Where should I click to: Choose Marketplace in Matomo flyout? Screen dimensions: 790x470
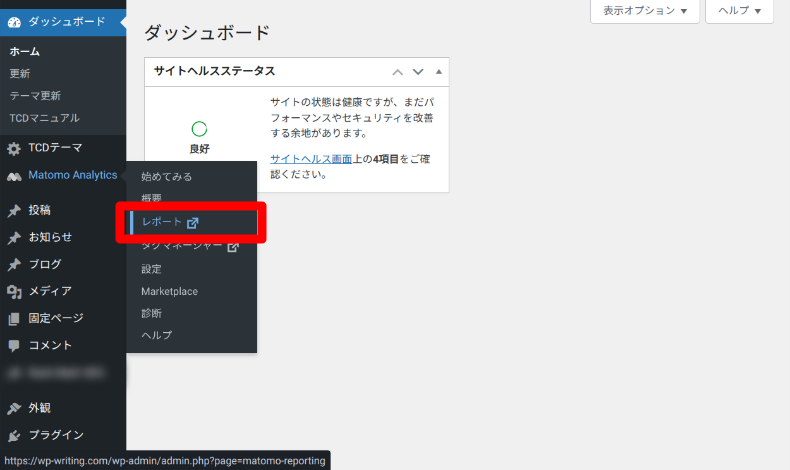169,292
